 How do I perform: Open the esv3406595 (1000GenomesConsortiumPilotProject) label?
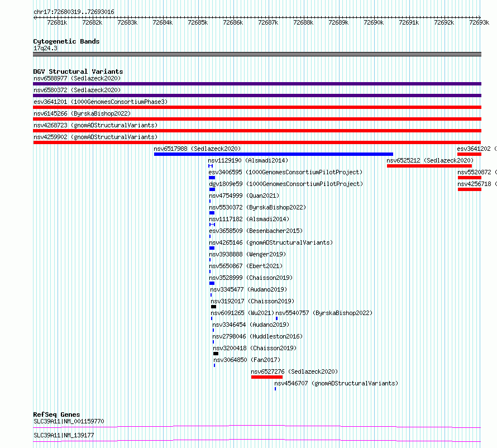(x=285, y=172)
